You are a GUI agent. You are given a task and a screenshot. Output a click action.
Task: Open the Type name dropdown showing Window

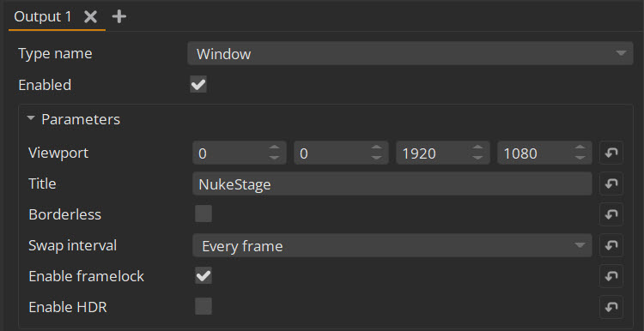pos(410,53)
